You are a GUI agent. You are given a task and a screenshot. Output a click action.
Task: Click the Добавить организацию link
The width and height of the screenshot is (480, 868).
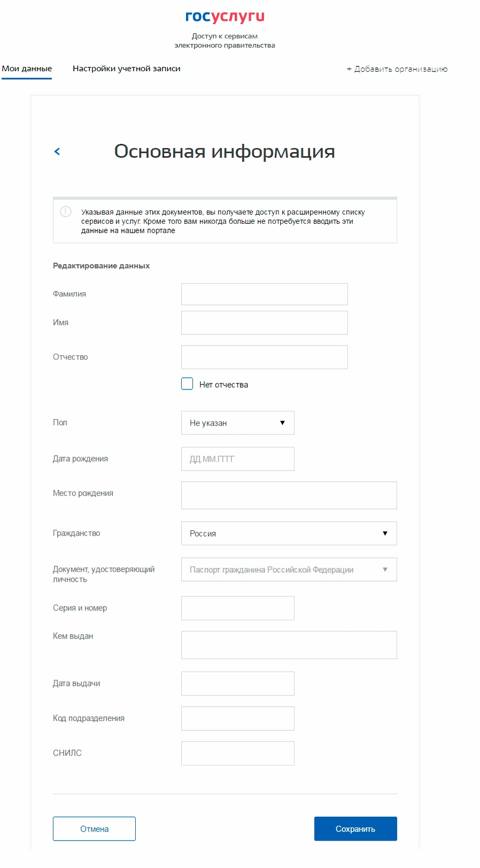(397, 69)
